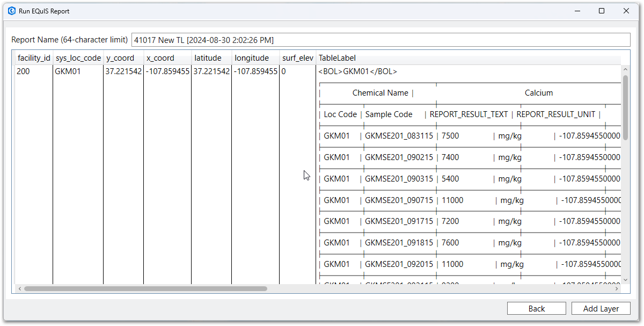The image size is (644, 326).
Task: Close the Run EQuIS Report window
Action: coord(626,11)
